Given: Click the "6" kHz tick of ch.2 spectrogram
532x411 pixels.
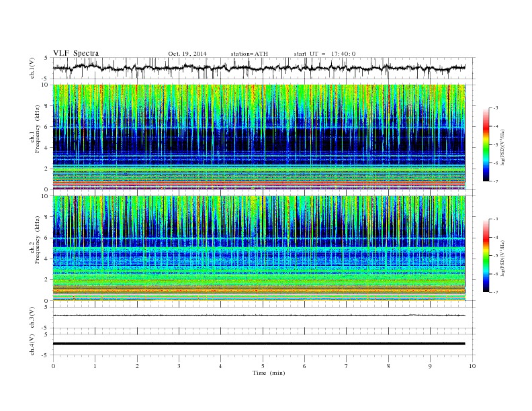Looking at the screenshot, I should 47,238.
